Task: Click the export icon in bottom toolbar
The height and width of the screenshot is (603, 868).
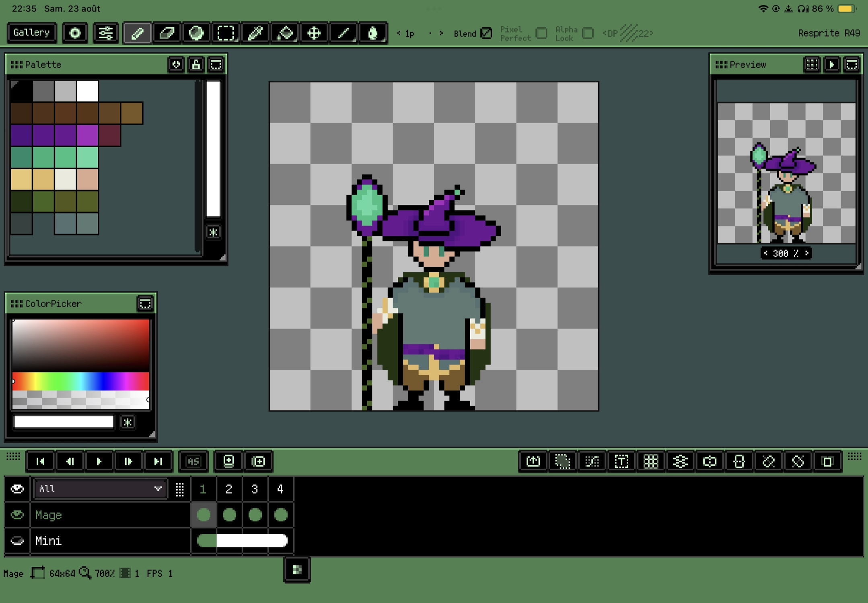Action: [533, 461]
